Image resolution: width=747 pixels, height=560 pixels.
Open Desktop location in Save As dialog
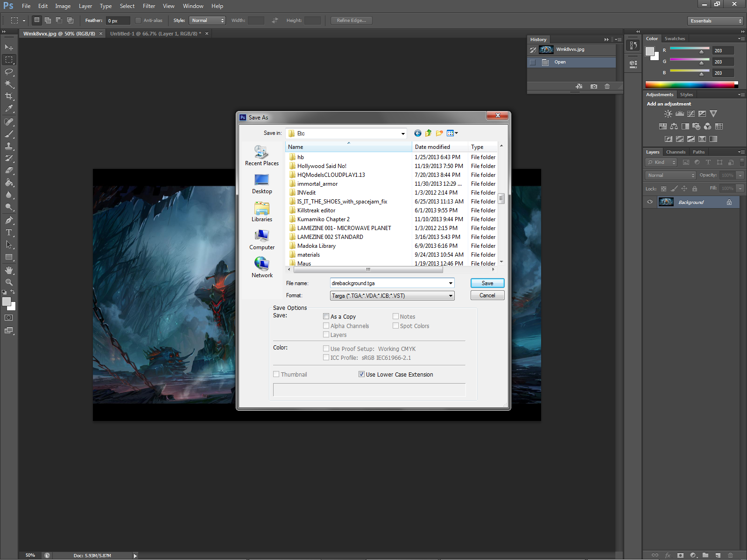[262, 184]
